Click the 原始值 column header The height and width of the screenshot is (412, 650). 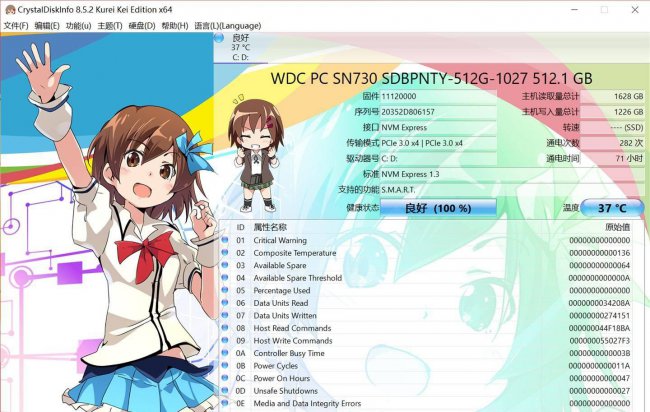617,227
